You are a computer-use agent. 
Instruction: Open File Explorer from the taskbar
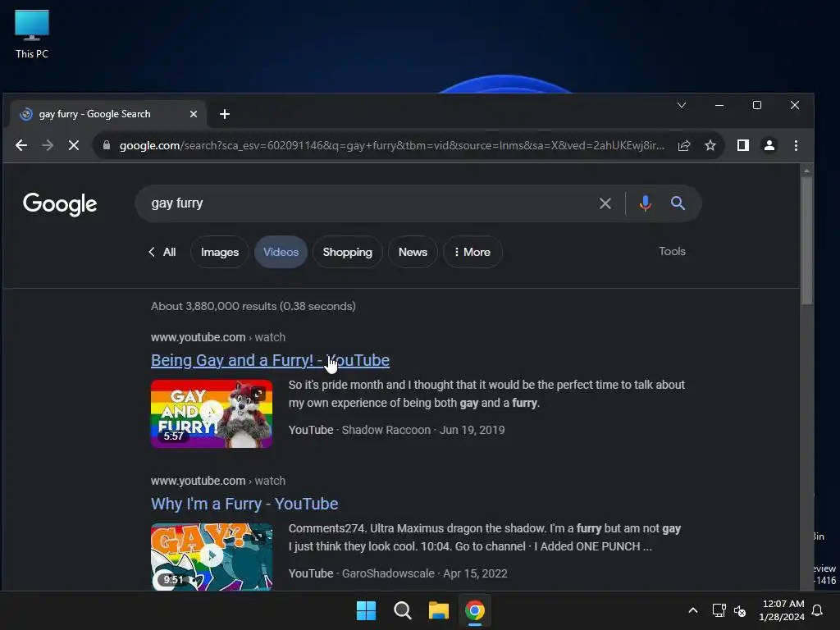[439, 610]
